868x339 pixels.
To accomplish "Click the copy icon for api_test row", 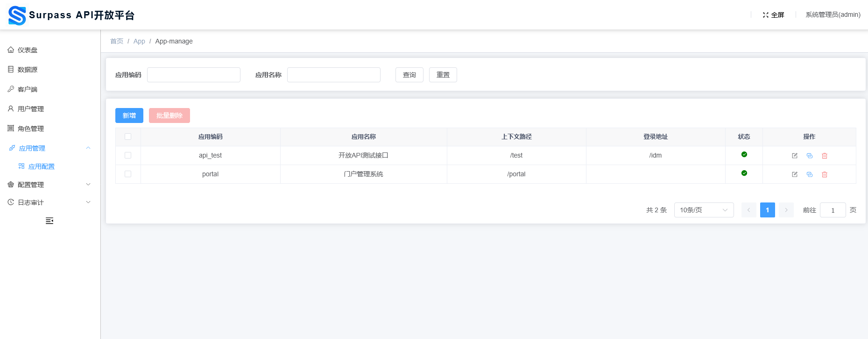I will 810,156.
